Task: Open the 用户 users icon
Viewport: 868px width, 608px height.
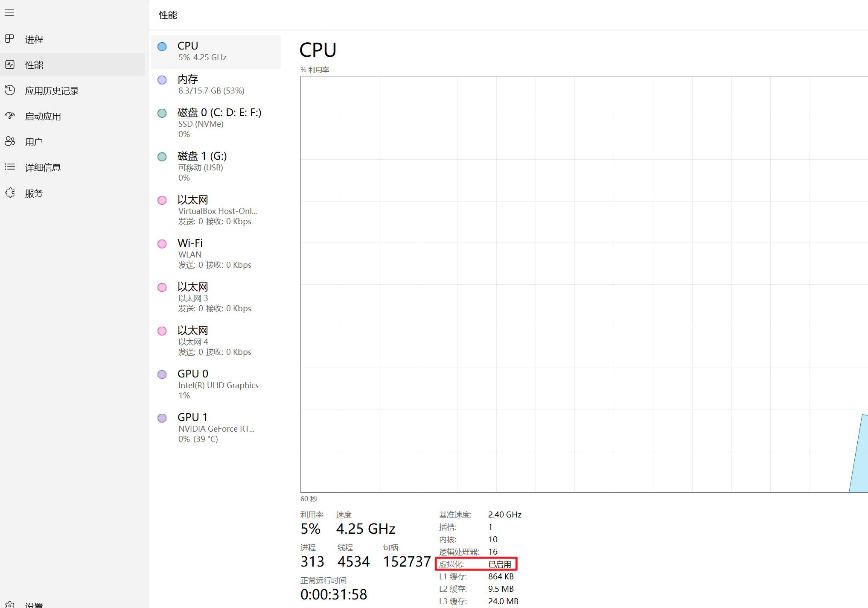Action: 9,141
